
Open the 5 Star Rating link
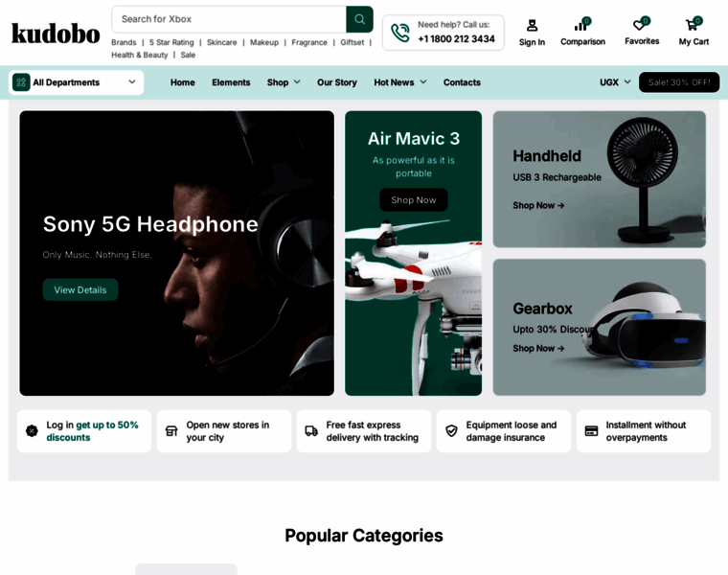pos(171,42)
